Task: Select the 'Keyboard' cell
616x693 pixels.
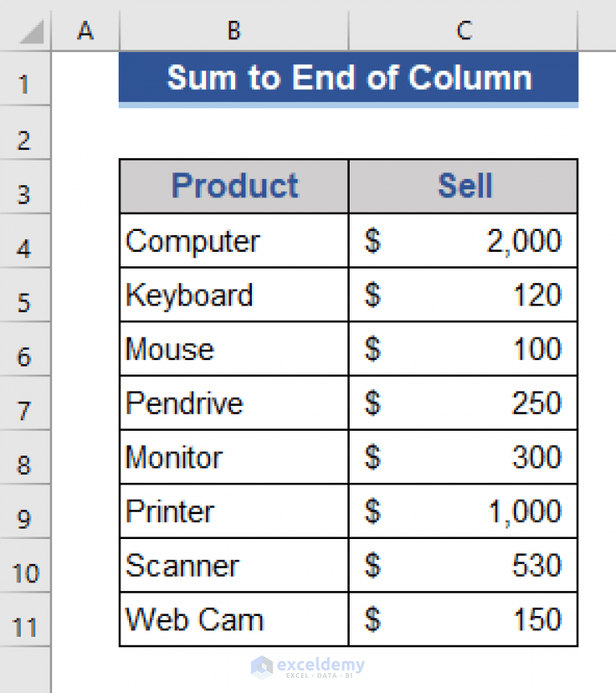Action: click(x=233, y=295)
